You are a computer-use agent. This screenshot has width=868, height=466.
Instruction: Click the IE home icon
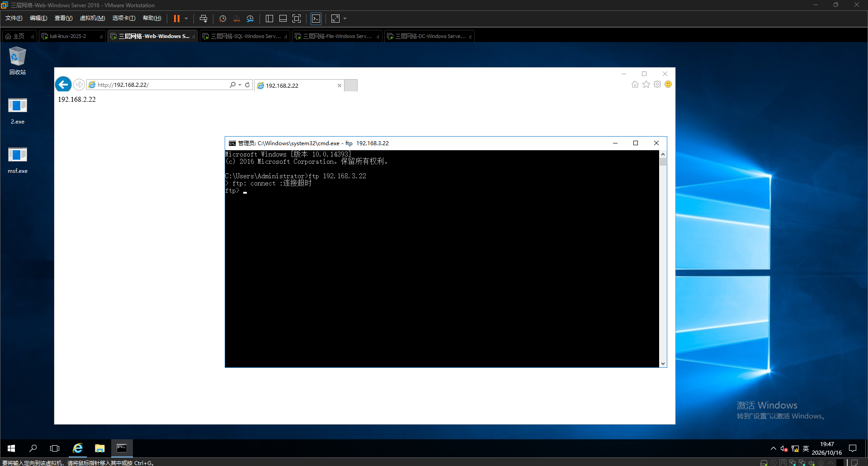point(635,85)
